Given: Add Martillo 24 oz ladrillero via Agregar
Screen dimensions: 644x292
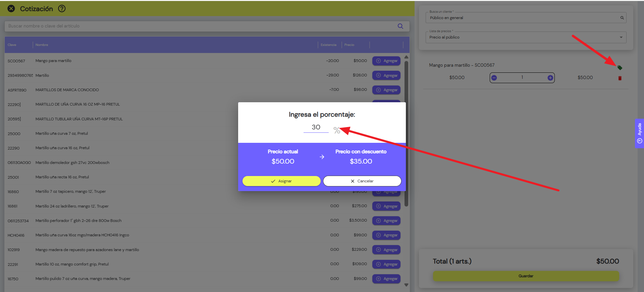Looking at the screenshot, I should pos(386,206).
